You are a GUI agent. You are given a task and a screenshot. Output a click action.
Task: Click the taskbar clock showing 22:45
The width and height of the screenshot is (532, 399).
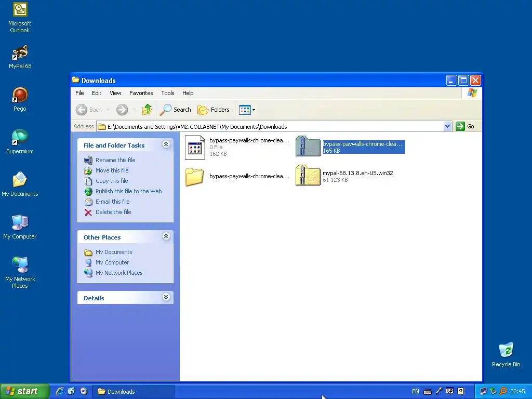[x=518, y=392]
